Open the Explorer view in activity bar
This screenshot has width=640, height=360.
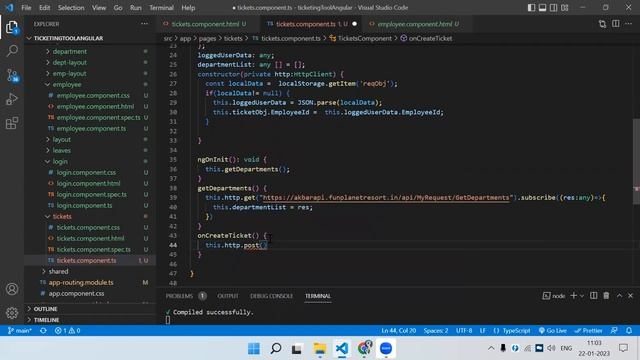point(12,27)
